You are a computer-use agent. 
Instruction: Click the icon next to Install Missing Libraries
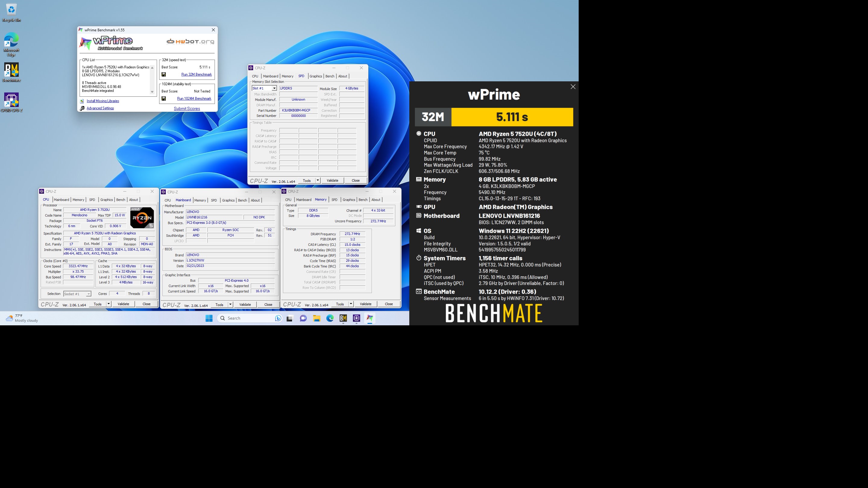click(x=82, y=101)
